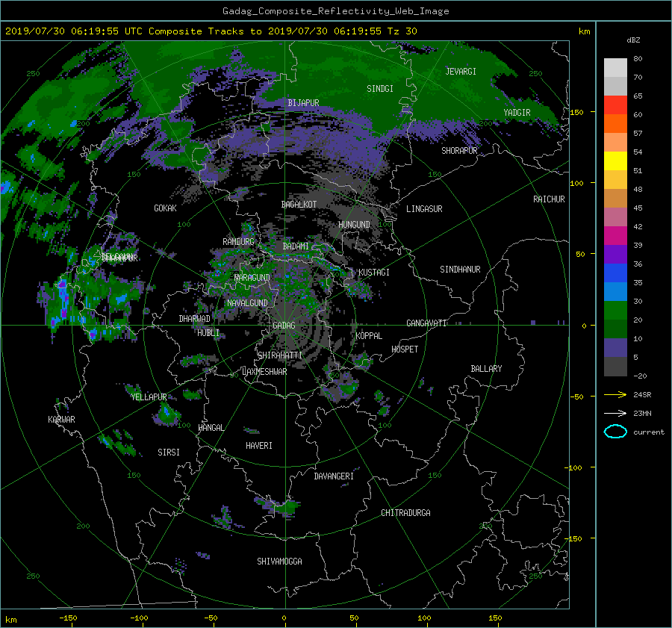Click the '23MN' legend label
The height and width of the screenshot is (628, 672).
coord(642,414)
